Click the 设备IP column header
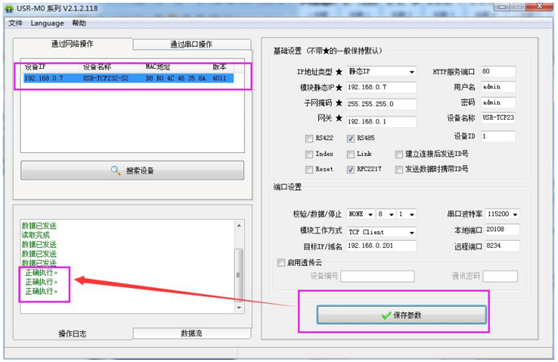Image resolution: width=558 pixels, height=362 pixels. (x=35, y=67)
